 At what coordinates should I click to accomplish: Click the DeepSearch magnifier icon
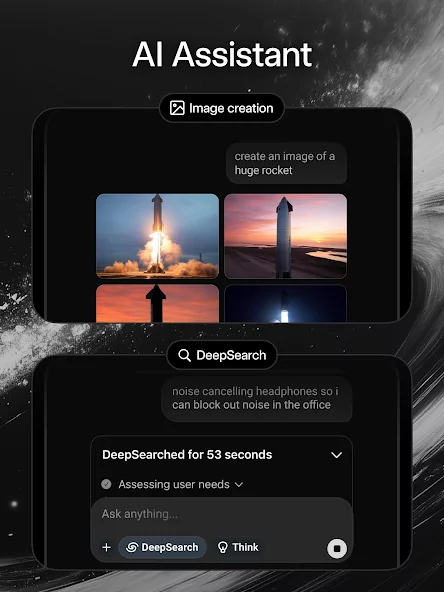184,355
